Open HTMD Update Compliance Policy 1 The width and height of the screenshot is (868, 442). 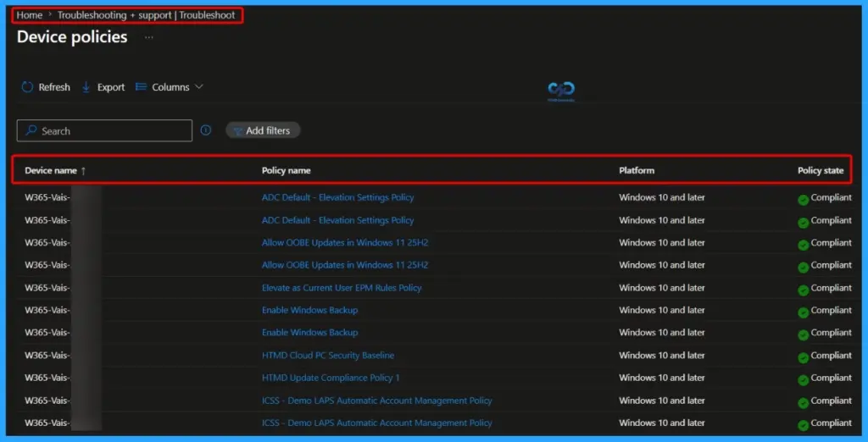(x=331, y=378)
